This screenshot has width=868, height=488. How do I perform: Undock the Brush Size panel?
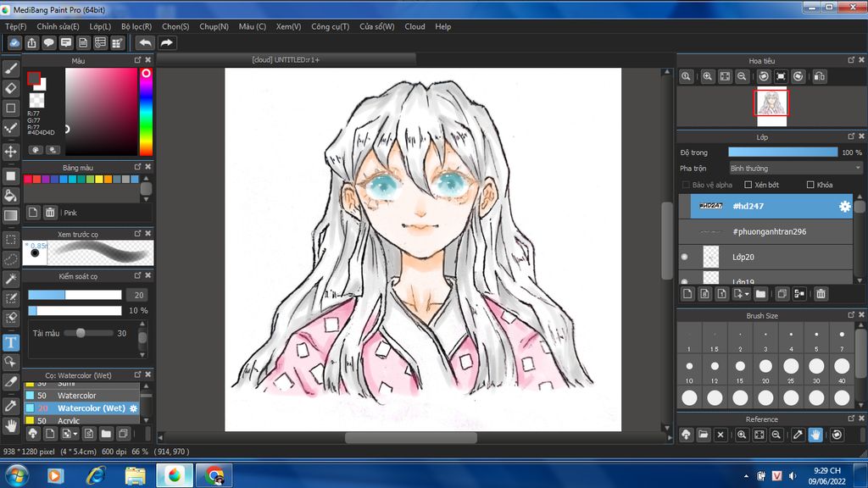851,315
